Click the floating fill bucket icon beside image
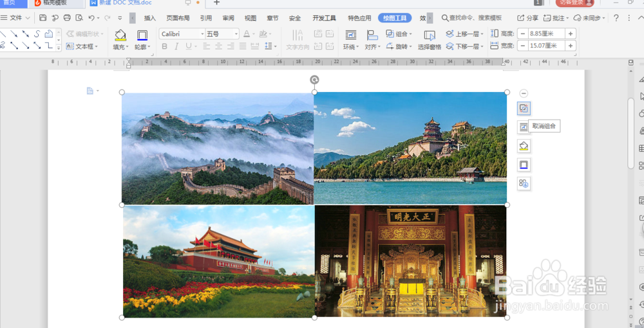Viewport: 644px width, 328px height. (524, 146)
